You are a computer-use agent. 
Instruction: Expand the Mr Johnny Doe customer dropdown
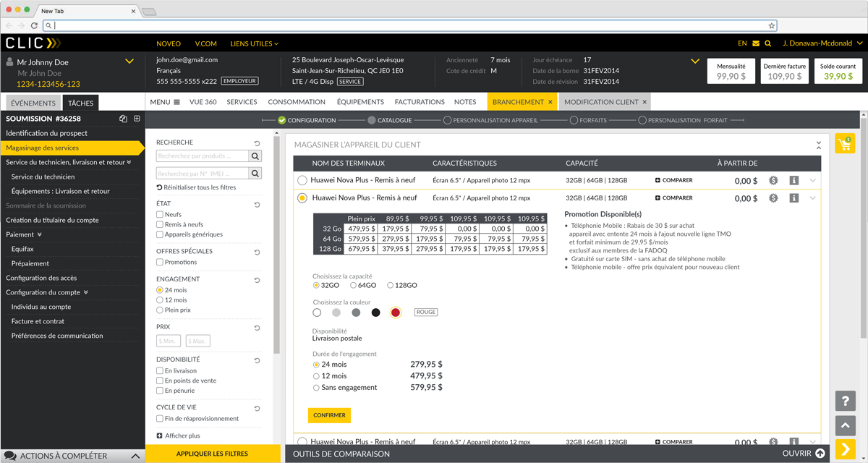point(129,61)
